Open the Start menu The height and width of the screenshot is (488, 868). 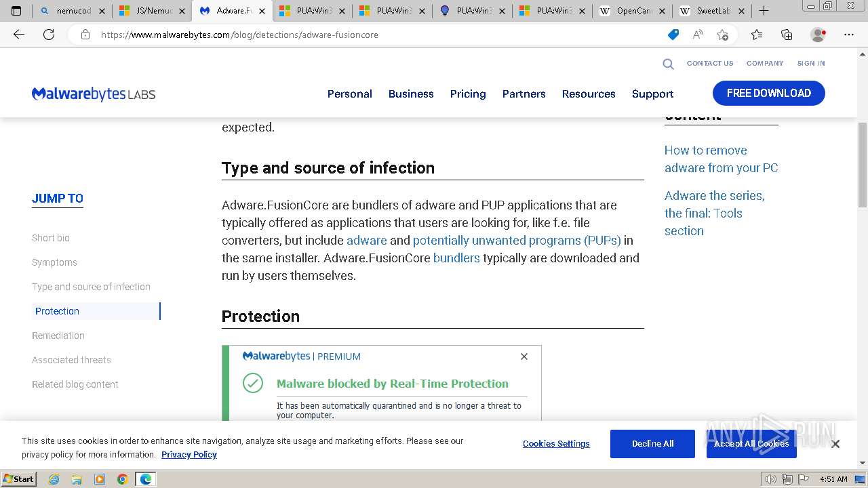(x=19, y=479)
